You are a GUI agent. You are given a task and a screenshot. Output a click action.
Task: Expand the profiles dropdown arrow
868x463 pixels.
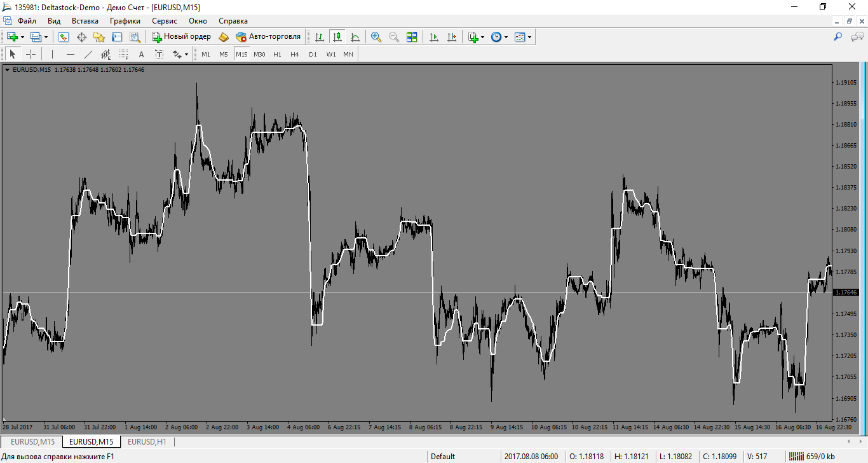point(46,38)
